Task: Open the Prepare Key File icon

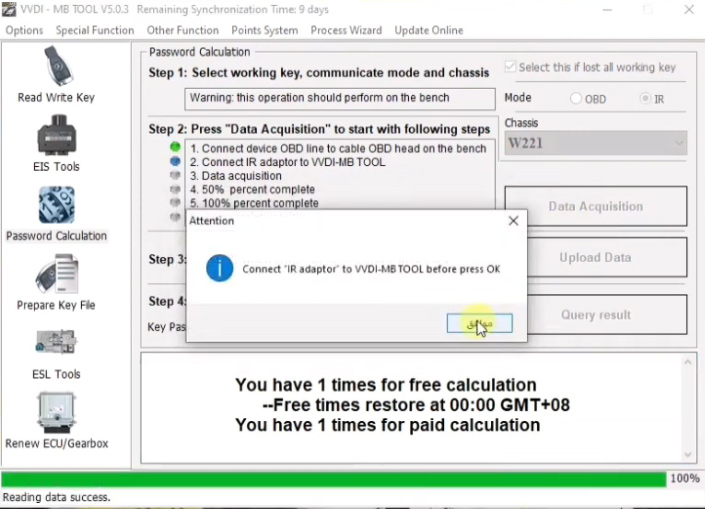Action: coord(57,274)
